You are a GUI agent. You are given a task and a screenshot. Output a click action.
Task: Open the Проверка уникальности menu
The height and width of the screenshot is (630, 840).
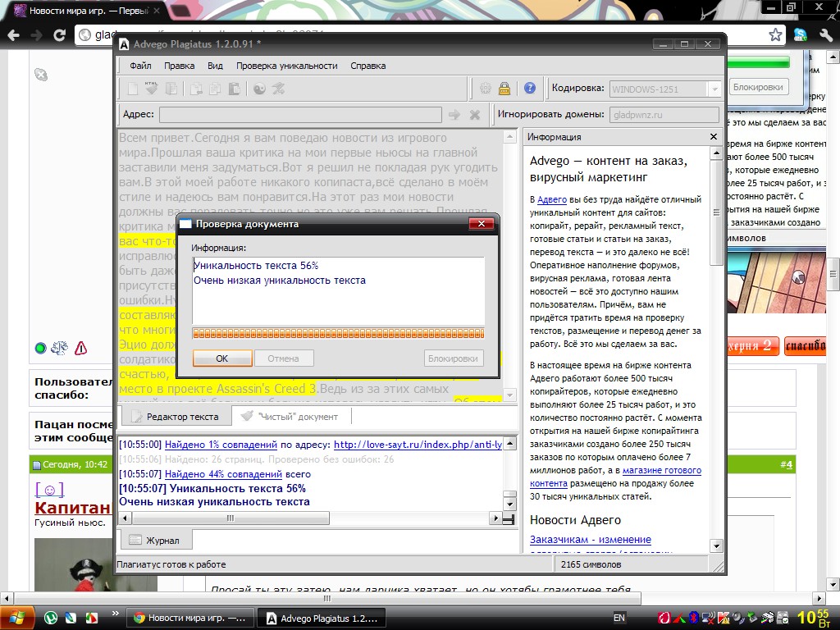tap(286, 66)
